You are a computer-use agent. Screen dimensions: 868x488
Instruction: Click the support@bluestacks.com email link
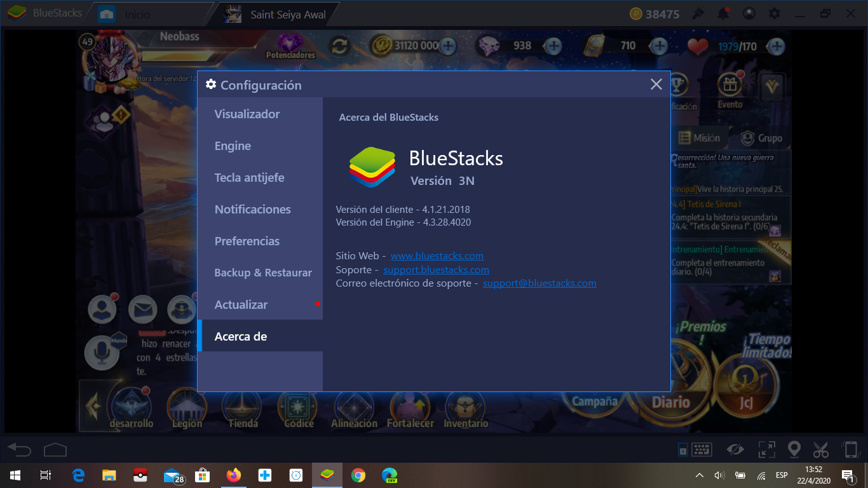tap(539, 283)
